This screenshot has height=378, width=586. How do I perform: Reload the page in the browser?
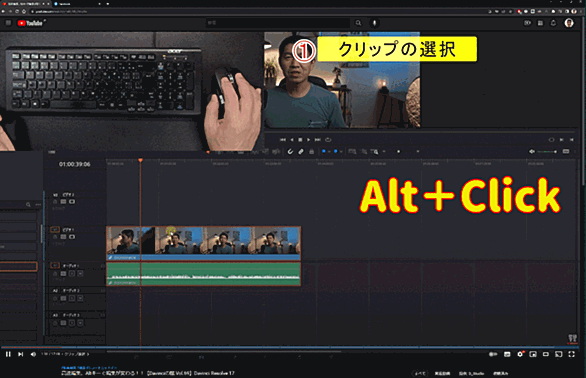point(17,11)
